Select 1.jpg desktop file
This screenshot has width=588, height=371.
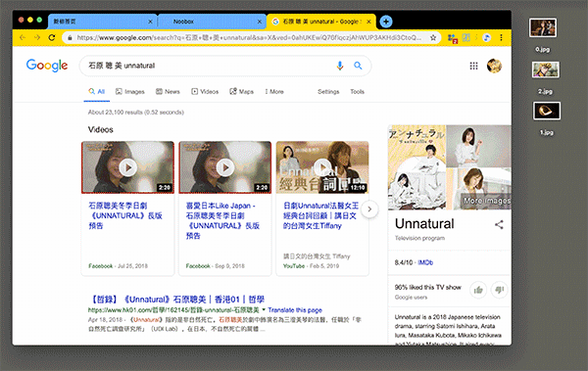pos(547,111)
